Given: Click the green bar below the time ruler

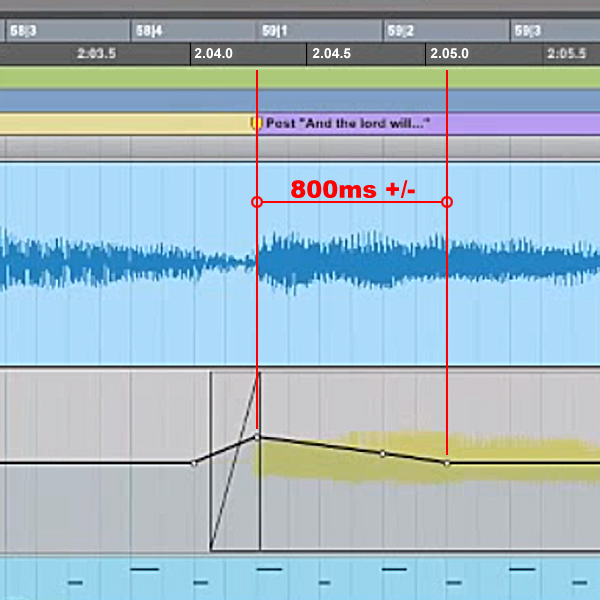Looking at the screenshot, I should 300,78.
